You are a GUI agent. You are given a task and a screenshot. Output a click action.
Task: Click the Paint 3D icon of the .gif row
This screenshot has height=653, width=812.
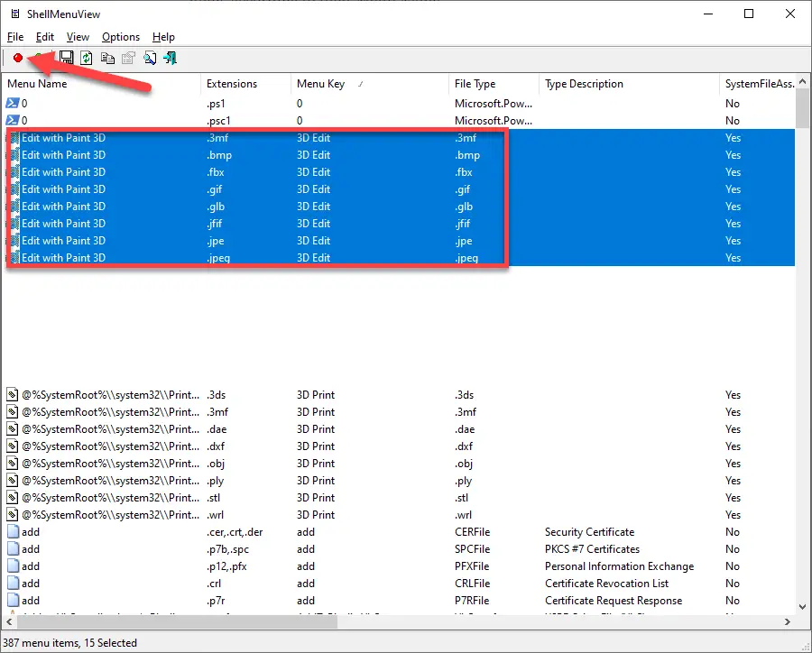[x=14, y=189]
